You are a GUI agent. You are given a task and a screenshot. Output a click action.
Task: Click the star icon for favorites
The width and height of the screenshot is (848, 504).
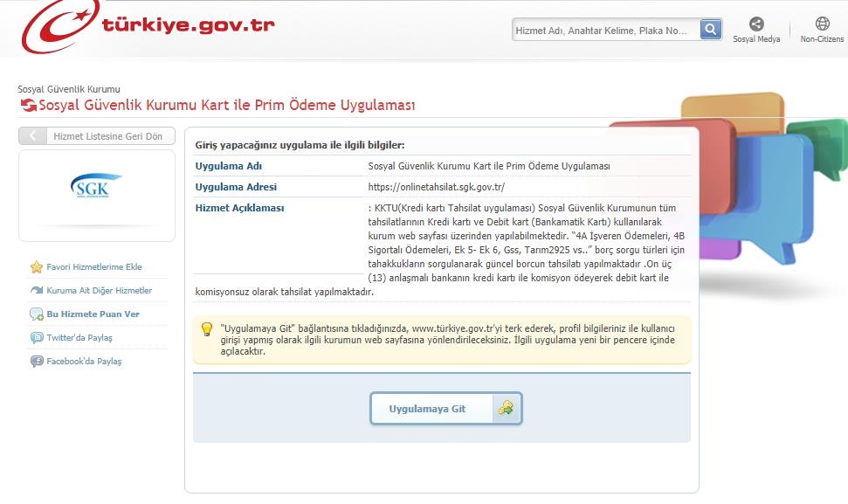pyautogui.click(x=37, y=267)
